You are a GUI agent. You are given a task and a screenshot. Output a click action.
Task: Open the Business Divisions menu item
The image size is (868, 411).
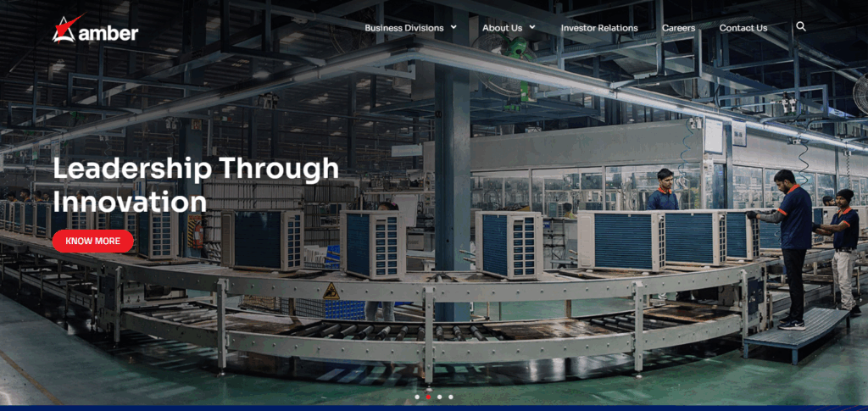pos(404,28)
